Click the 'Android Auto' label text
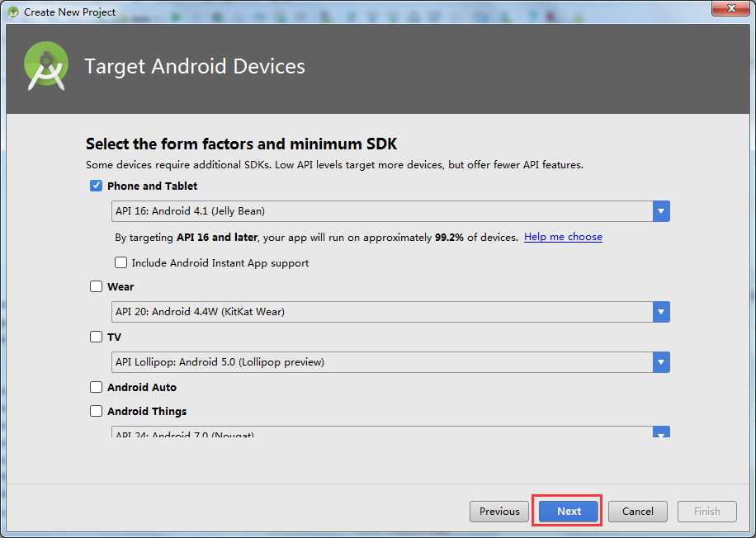 142,388
